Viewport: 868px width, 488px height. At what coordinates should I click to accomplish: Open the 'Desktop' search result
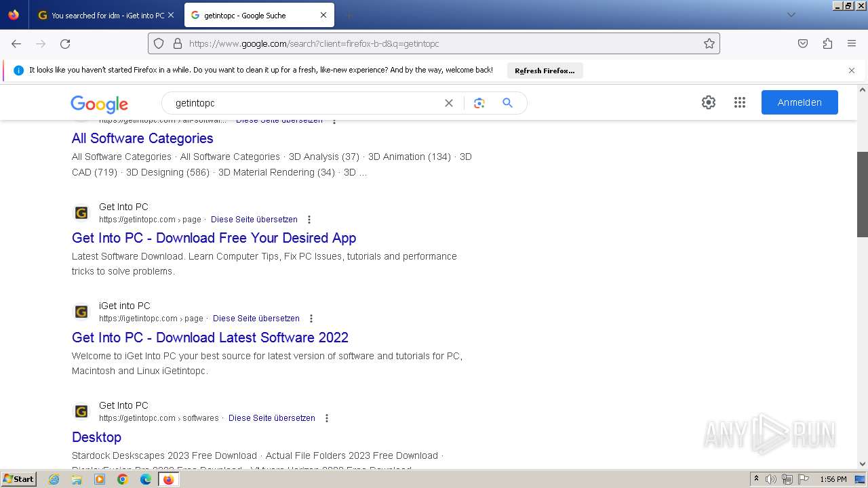click(x=96, y=437)
